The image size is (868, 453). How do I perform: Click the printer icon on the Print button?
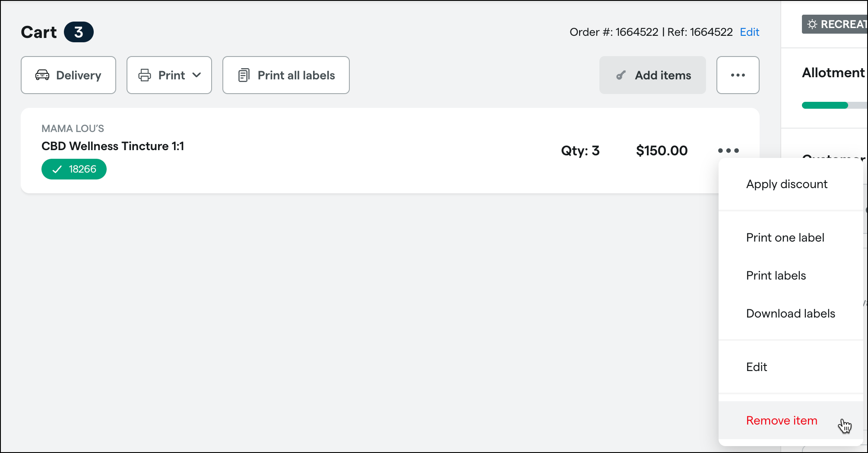coord(146,75)
